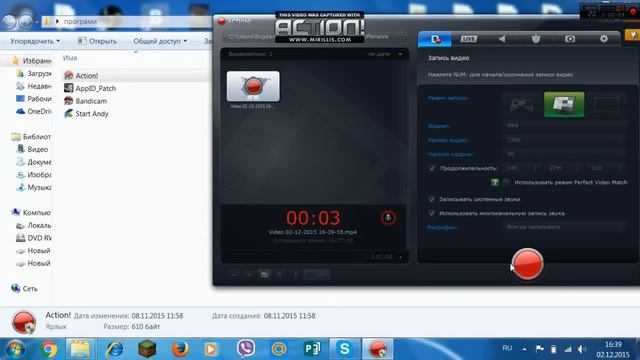This screenshot has width=640, height=360.
Task: Select region recording mode icon
Action: tap(606, 105)
